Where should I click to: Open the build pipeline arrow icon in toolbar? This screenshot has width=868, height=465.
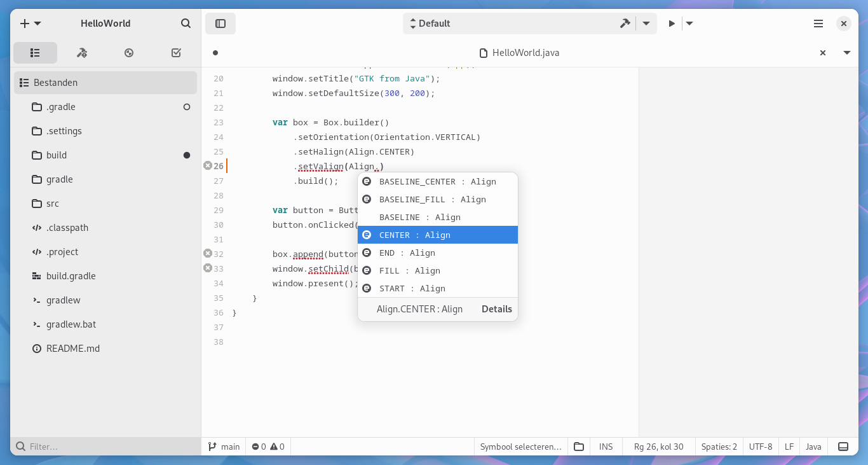pos(625,23)
